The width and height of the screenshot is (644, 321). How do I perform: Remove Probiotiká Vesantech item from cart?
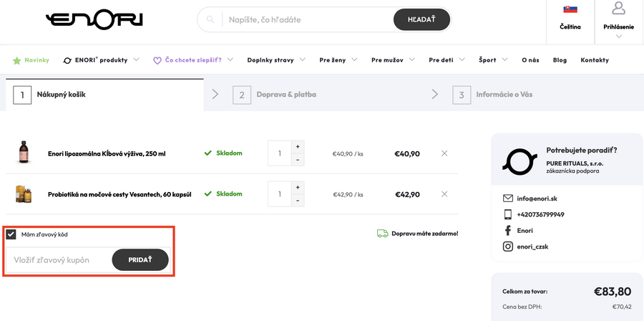(x=444, y=194)
